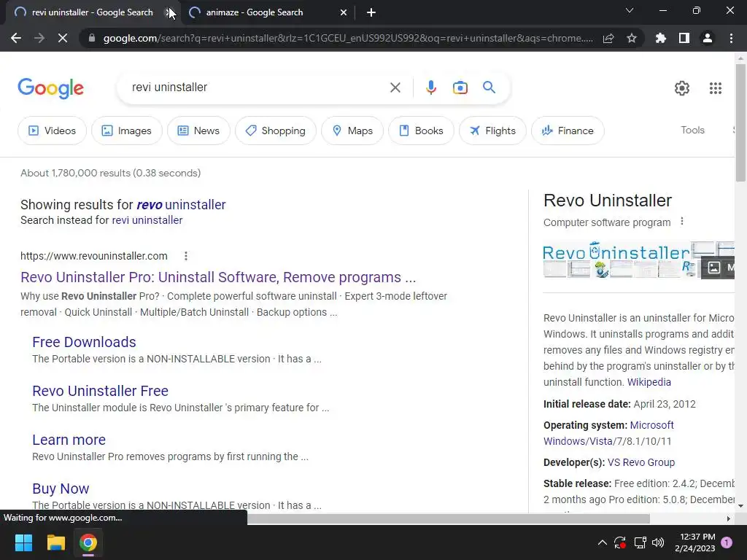Screen dimensions: 747x560
Task: Open the Free Downloads sitelink
Action: pos(84,342)
